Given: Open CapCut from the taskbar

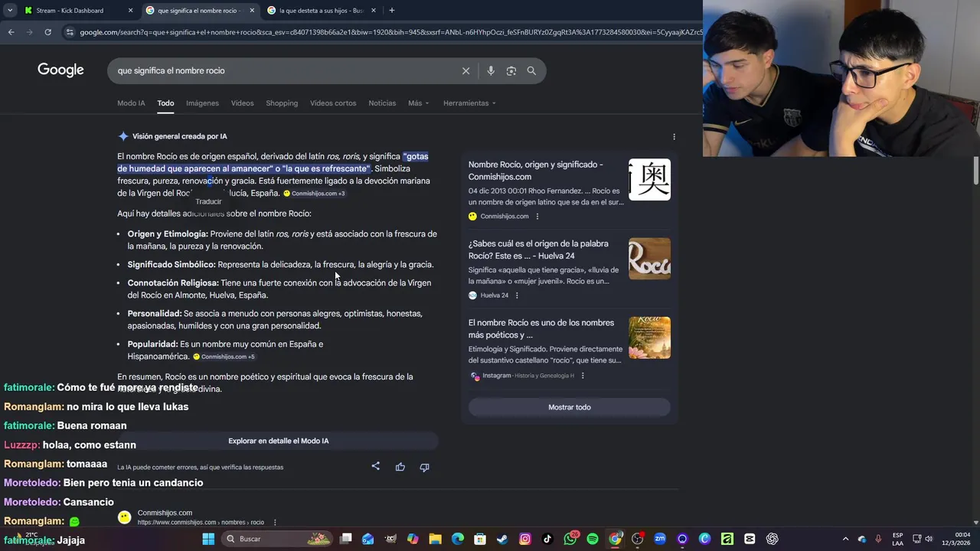Looking at the screenshot, I should click(x=750, y=539).
